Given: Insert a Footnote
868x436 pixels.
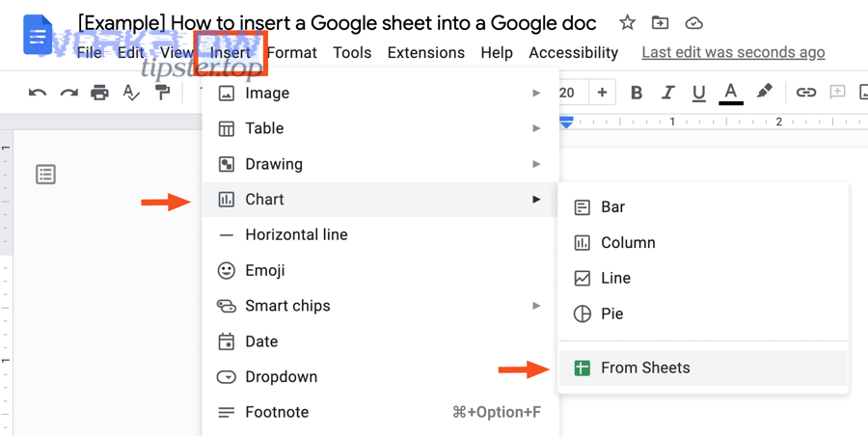Looking at the screenshot, I should pyautogui.click(x=380, y=412).
